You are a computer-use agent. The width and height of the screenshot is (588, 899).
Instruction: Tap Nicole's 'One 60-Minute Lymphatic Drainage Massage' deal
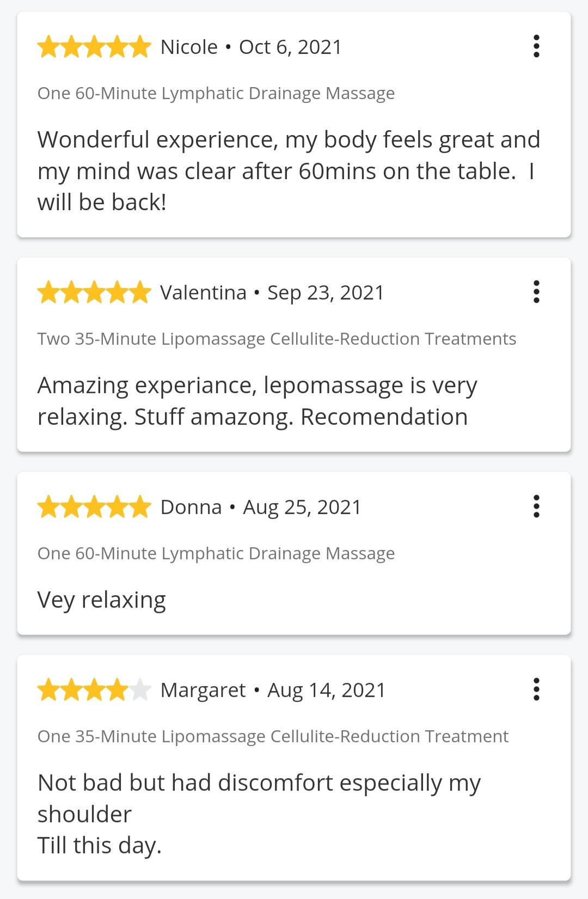pos(216,94)
